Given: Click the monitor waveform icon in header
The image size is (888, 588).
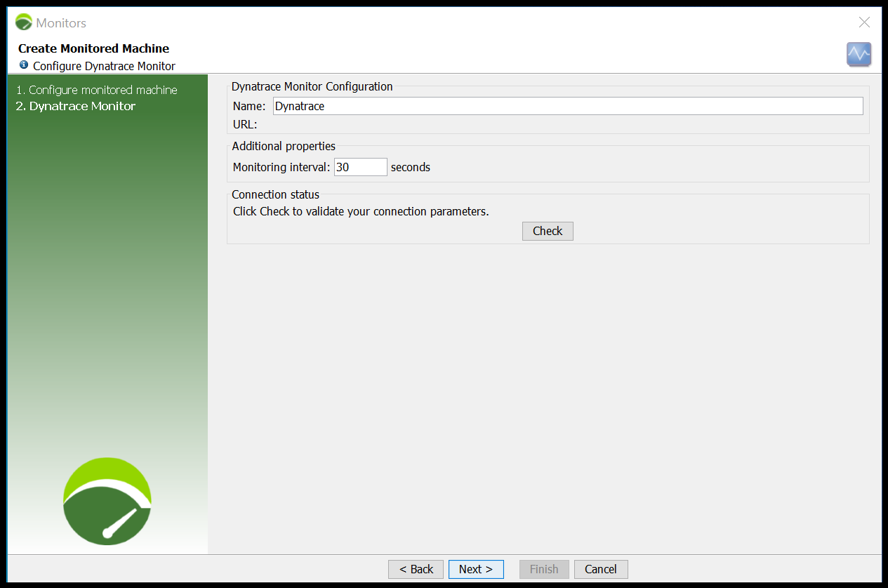Looking at the screenshot, I should (x=859, y=54).
